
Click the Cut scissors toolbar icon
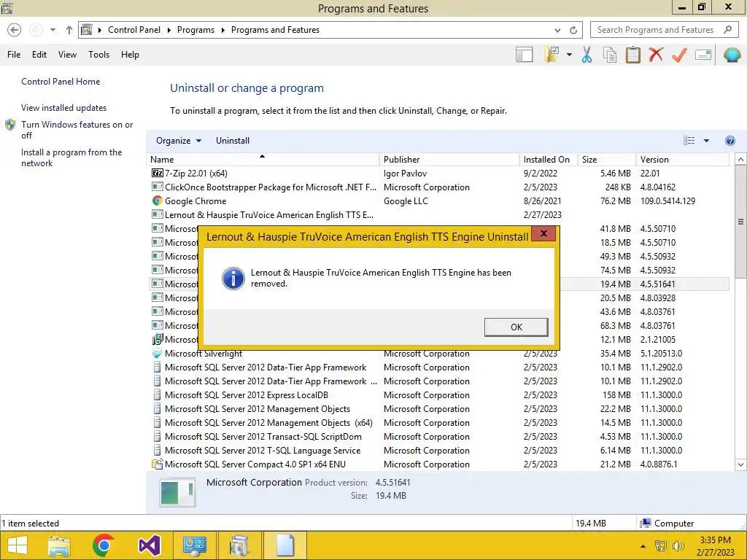point(587,55)
